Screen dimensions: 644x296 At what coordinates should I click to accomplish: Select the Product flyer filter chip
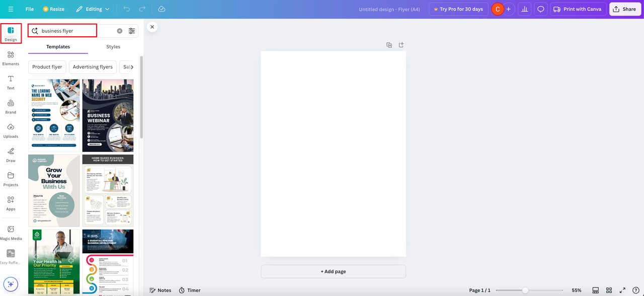47,67
